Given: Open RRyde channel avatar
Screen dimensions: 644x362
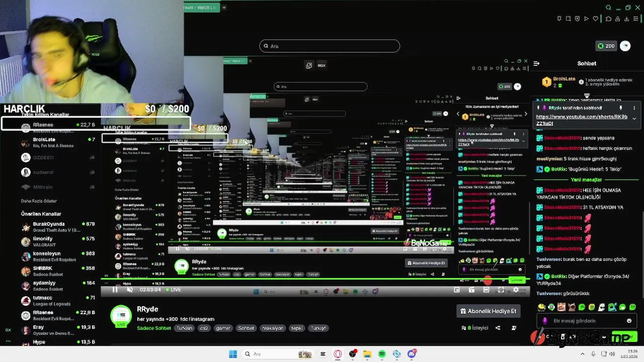Looking at the screenshot, I should pyautogui.click(x=121, y=316).
